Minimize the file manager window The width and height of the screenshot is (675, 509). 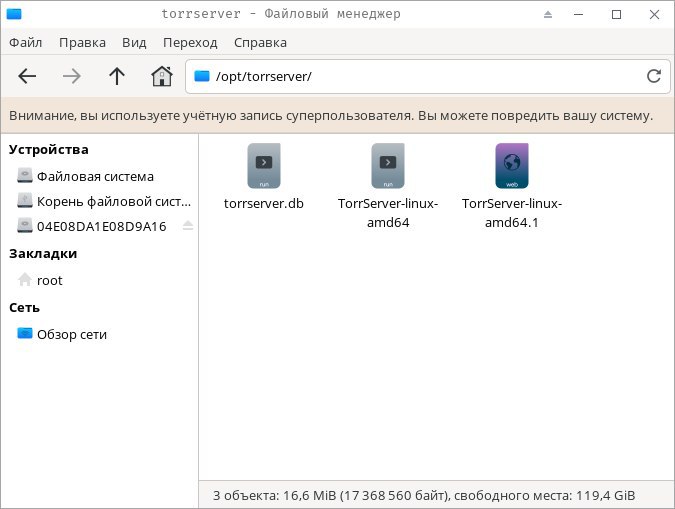[579, 14]
